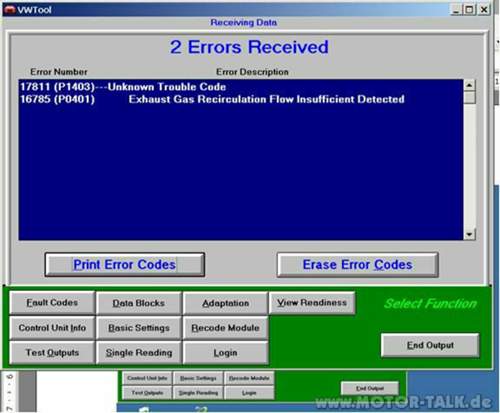
Task: Open Data Blocks function
Action: pyautogui.click(x=139, y=303)
